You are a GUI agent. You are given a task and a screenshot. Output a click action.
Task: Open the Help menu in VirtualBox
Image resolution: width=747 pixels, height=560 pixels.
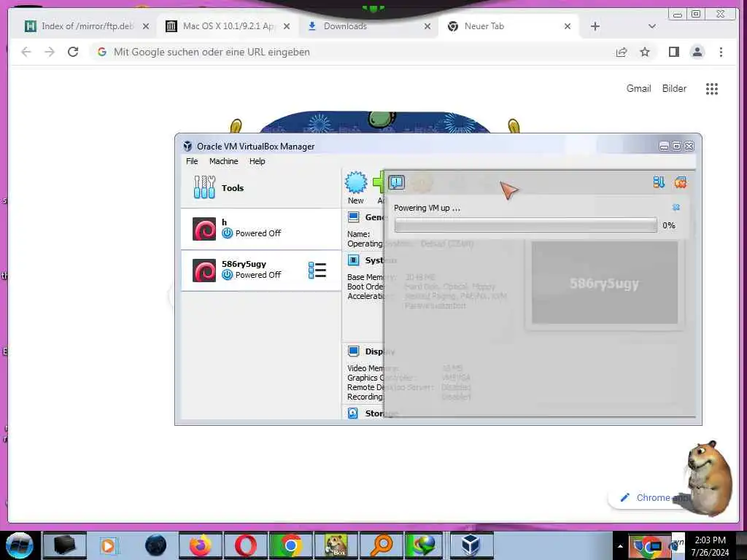pos(258,161)
